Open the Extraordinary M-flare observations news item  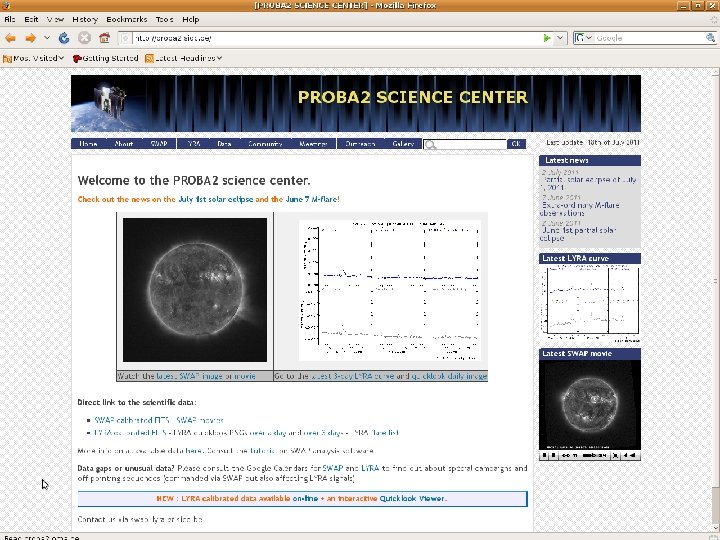pos(580,209)
